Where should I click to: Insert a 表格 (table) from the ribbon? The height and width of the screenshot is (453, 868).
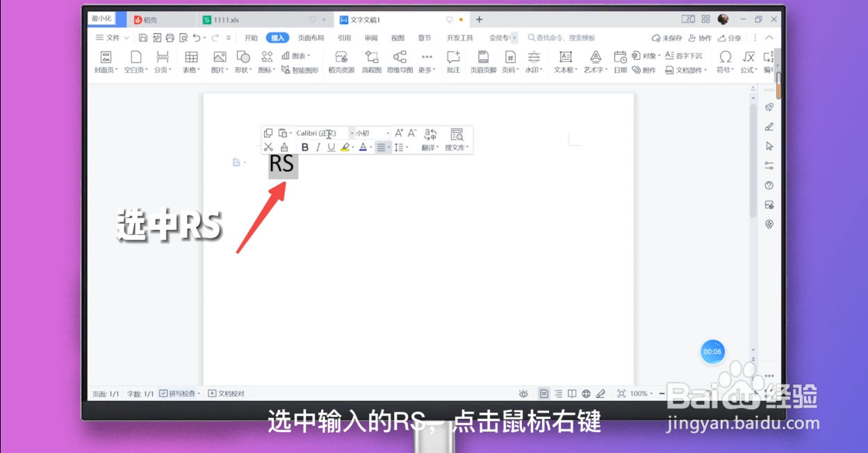(x=191, y=61)
